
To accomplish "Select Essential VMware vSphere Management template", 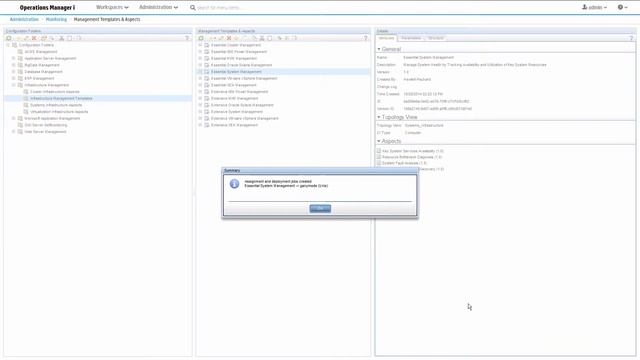I will 244,78.
